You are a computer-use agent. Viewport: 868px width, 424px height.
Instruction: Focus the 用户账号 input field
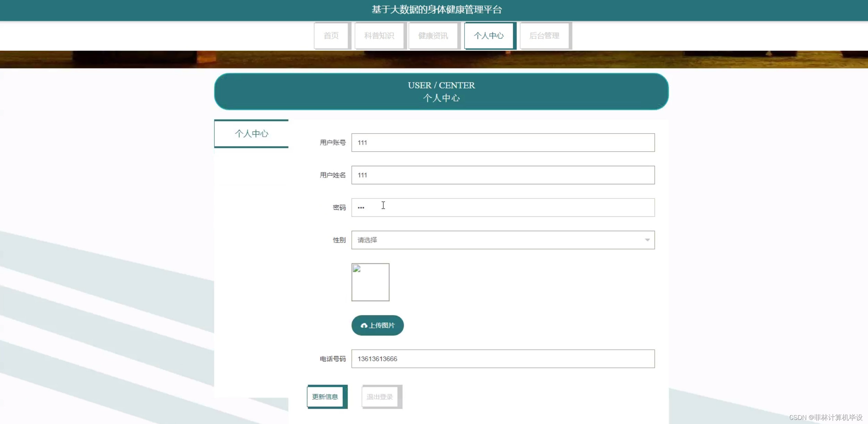point(503,143)
